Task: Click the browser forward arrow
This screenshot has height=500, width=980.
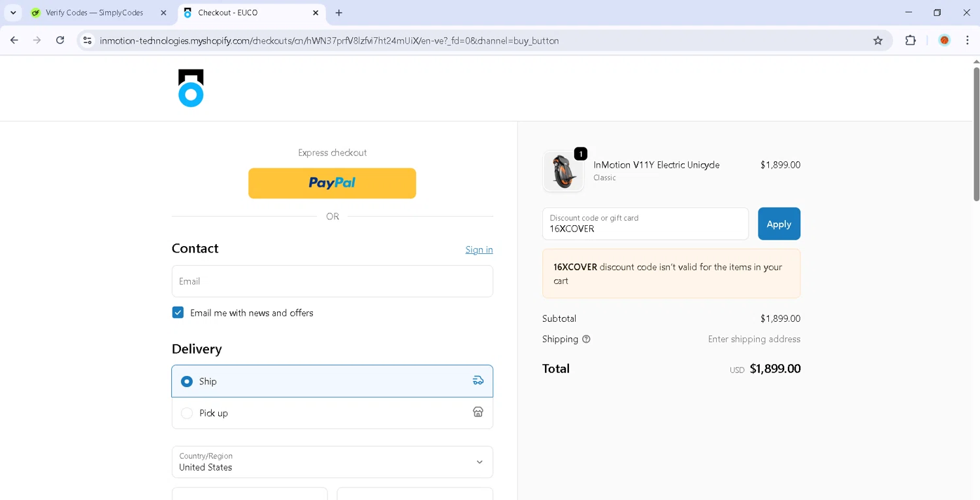Action: (x=37, y=40)
